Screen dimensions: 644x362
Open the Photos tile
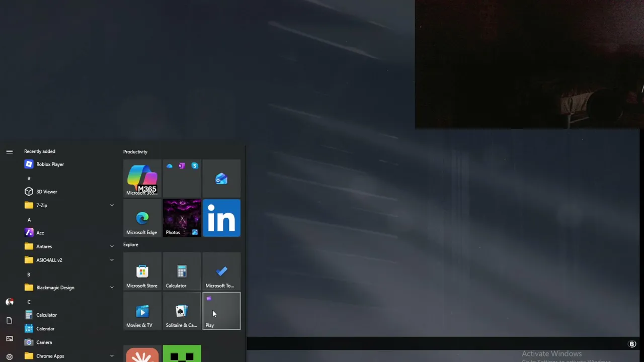pyautogui.click(x=182, y=218)
